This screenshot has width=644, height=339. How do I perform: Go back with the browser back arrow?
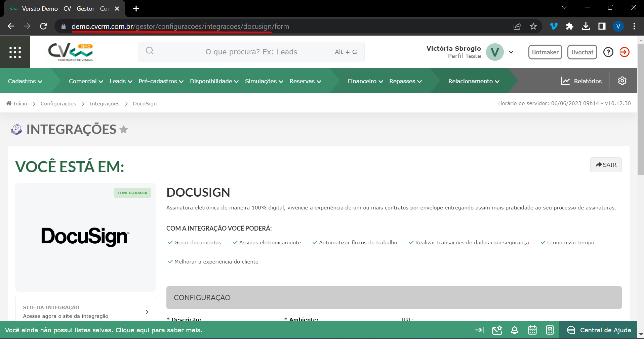coord(11,26)
